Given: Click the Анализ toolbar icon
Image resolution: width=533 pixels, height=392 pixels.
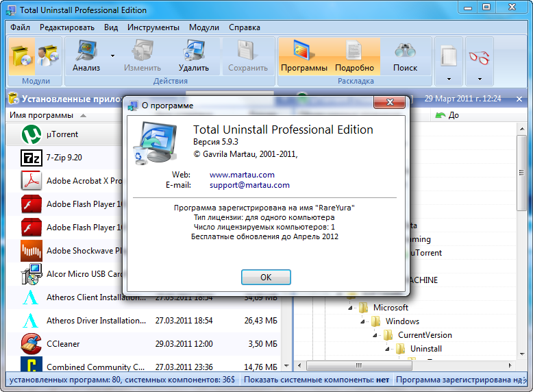Looking at the screenshot, I should click(86, 51).
